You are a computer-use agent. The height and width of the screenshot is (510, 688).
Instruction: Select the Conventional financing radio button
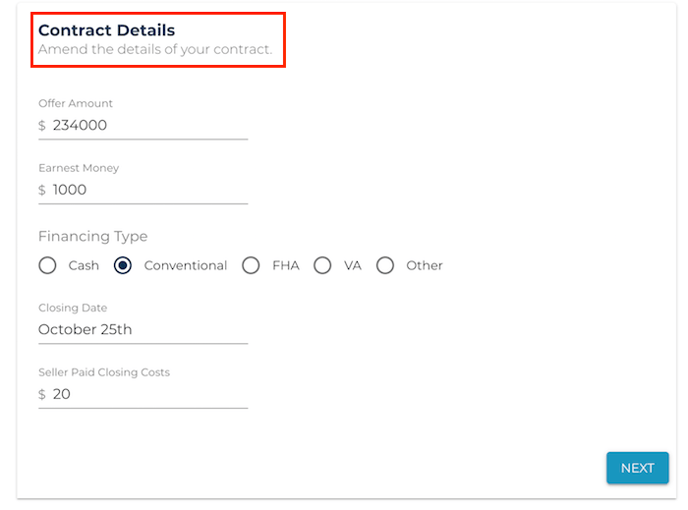pyautogui.click(x=122, y=265)
